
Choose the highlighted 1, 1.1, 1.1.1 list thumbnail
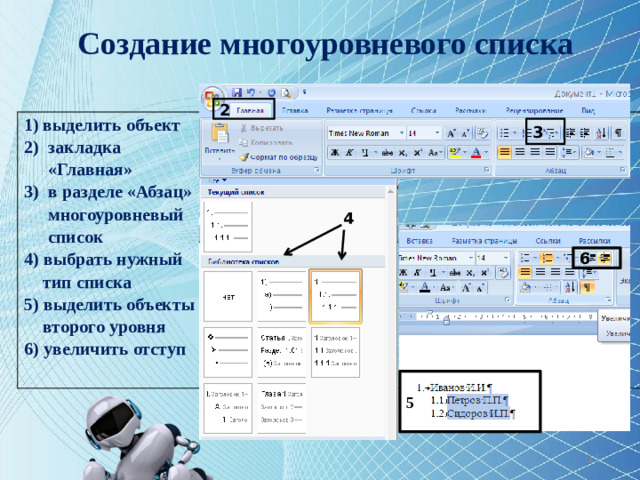[x=335, y=296]
